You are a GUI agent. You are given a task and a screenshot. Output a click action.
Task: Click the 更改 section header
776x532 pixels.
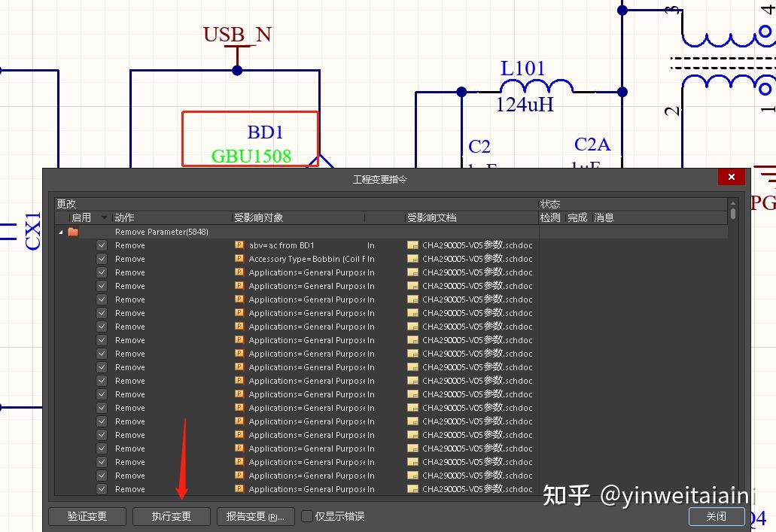pos(66,204)
